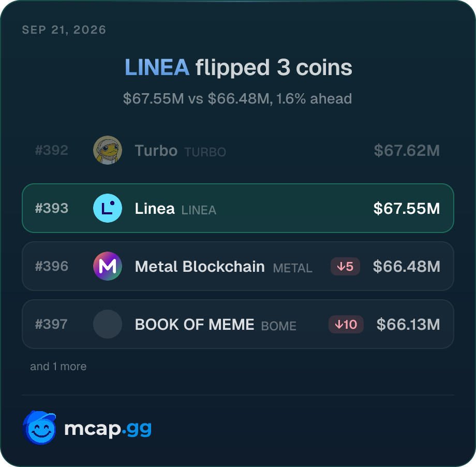Click Turbo's $67.62M market cap value

click(407, 150)
